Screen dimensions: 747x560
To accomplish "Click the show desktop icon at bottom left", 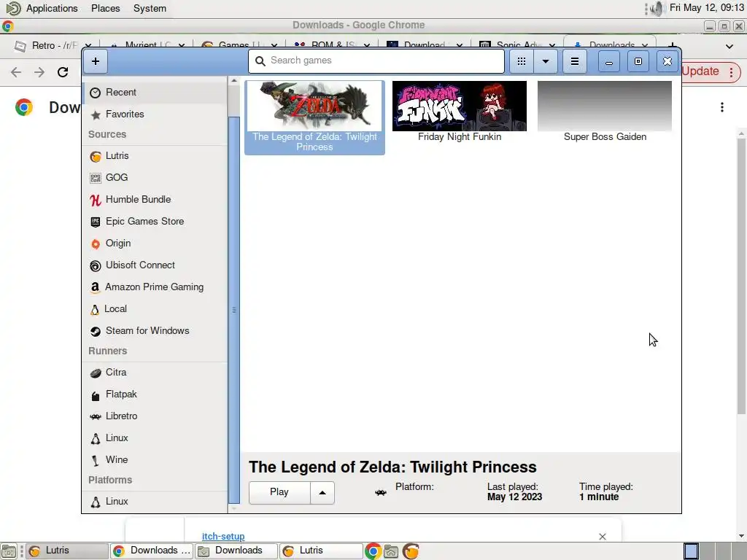I will point(8,551).
